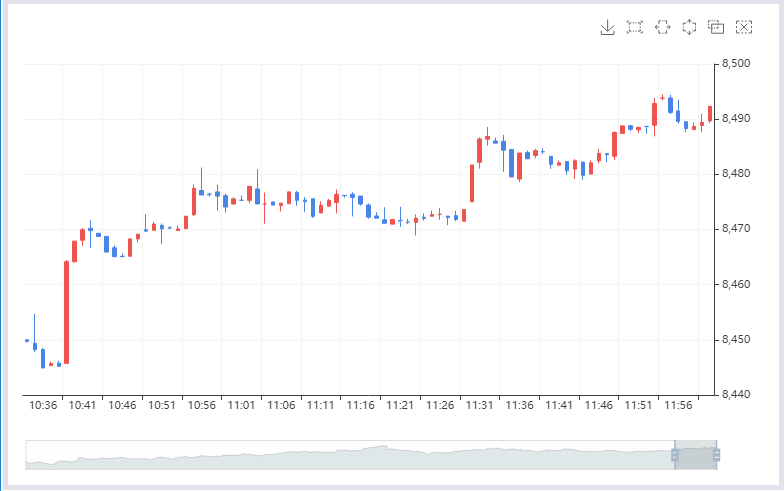Click the unselected area of the zoom overview
This screenshot has height=491, width=784.
pos(350,455)
